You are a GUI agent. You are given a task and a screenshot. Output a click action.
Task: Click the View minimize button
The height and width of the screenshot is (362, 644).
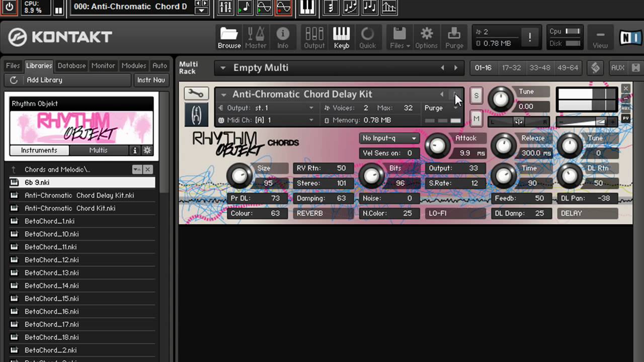pos(600,38)
